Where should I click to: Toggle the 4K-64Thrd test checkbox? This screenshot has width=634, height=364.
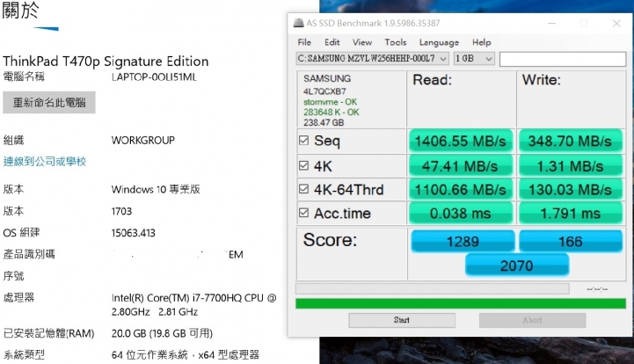pos(303,189)
